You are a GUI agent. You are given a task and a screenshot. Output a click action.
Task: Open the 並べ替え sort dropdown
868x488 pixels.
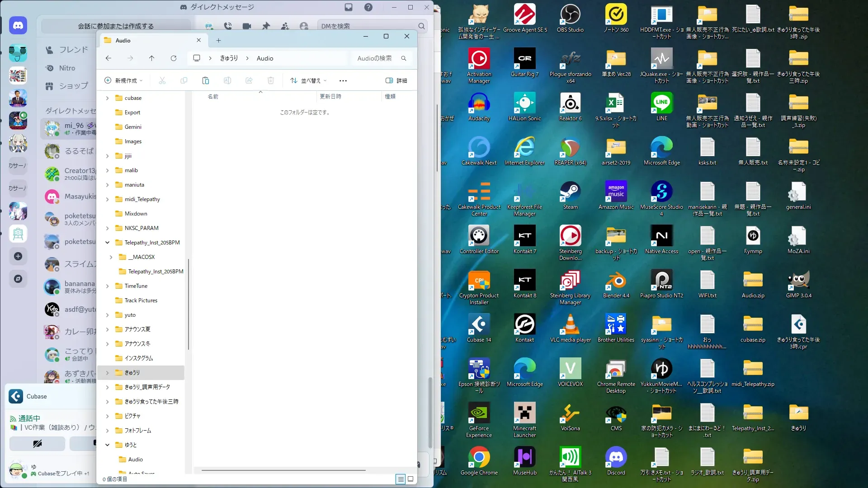pos(308,80)
